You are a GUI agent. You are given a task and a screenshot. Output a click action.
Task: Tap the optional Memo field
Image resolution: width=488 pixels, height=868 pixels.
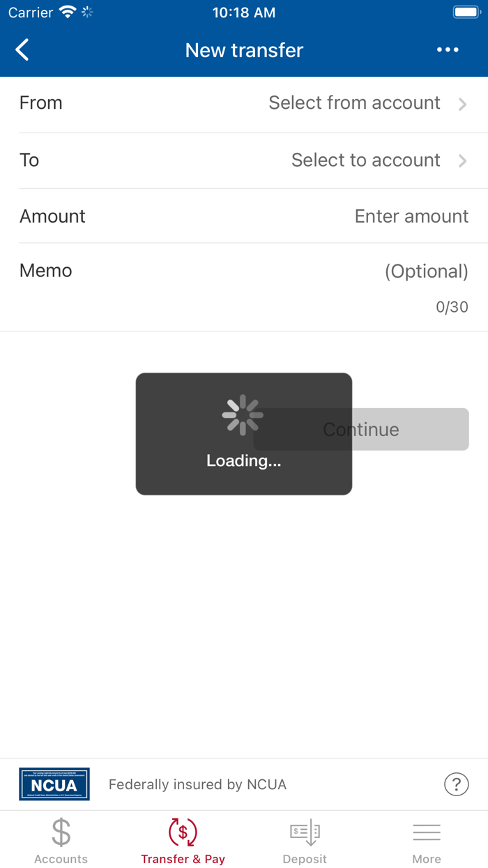point(426,271)
